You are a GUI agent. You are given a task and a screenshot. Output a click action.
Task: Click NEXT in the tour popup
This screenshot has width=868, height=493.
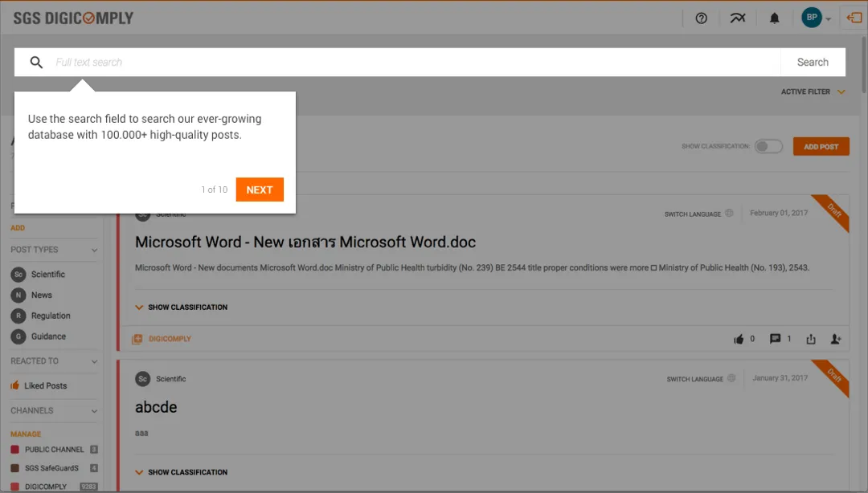pyautogui.click(x=260, y=189)
